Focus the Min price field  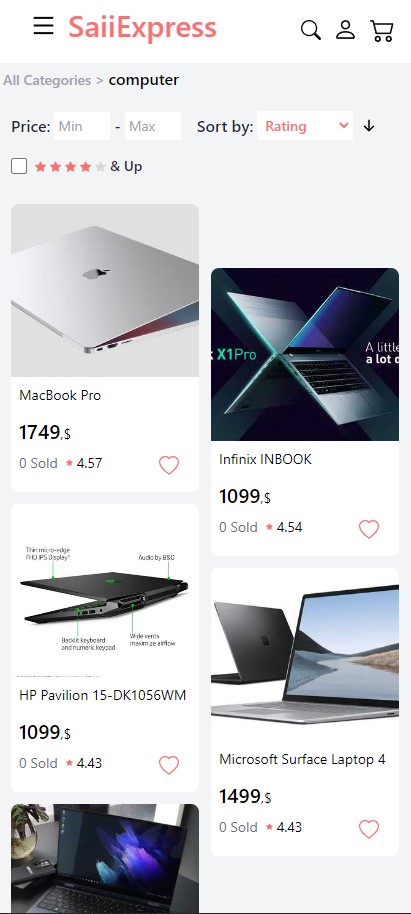[x=82, y=126]
